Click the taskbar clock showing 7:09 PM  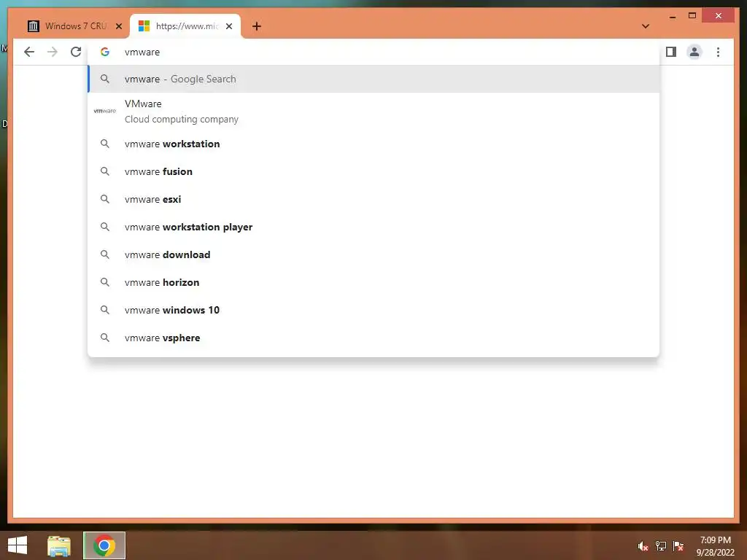point(715,546)
